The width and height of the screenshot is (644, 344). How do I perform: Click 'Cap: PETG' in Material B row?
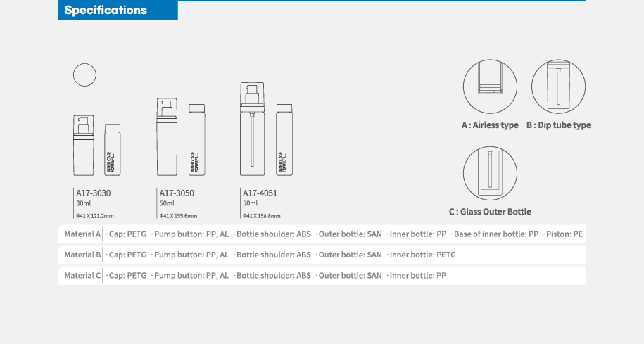[x=126, y=255]
